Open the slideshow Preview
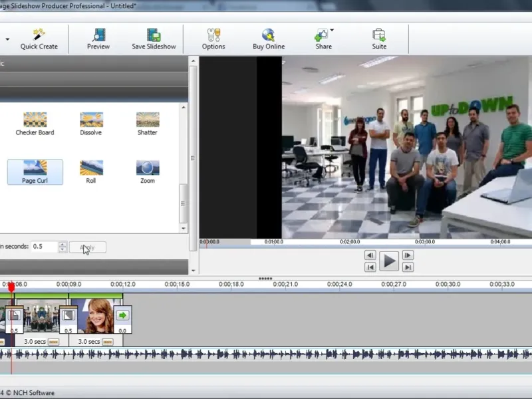The height and width of the screenshot is (399, 532). pyautogui.click(x=98, y=35)
